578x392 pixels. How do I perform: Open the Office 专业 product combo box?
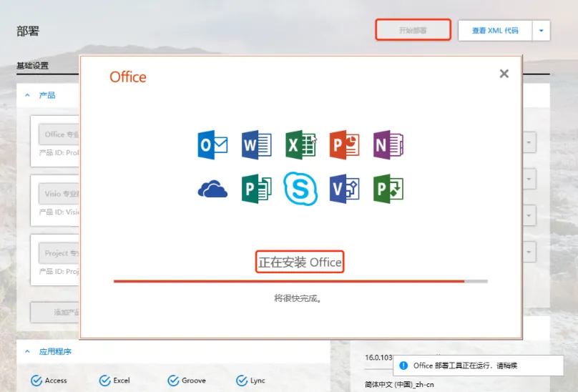pos(59,134)
